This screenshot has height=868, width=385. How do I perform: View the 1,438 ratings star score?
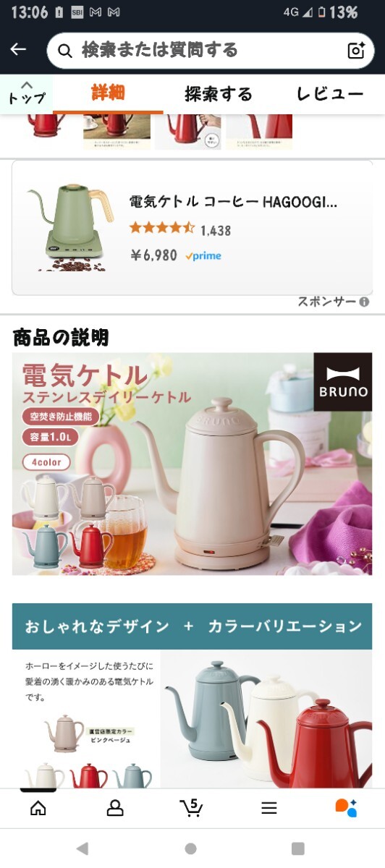pyautogui.click(x=180, y=230)
